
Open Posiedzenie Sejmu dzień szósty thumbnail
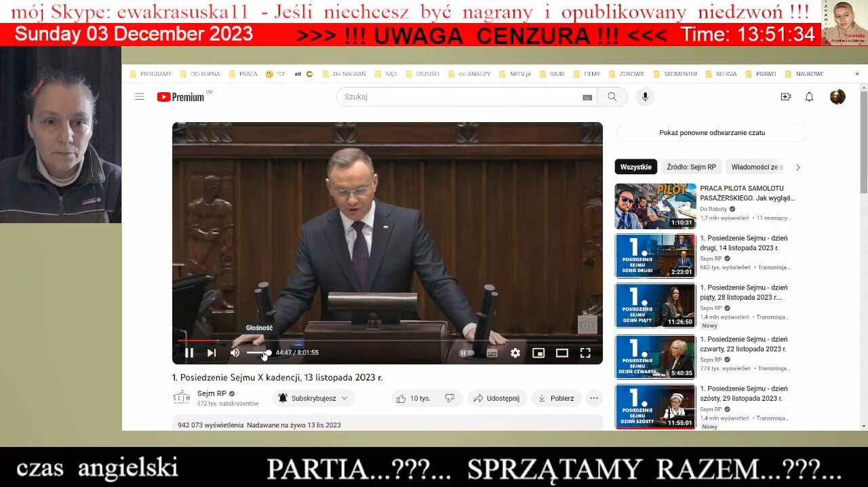tap(655, 407)
